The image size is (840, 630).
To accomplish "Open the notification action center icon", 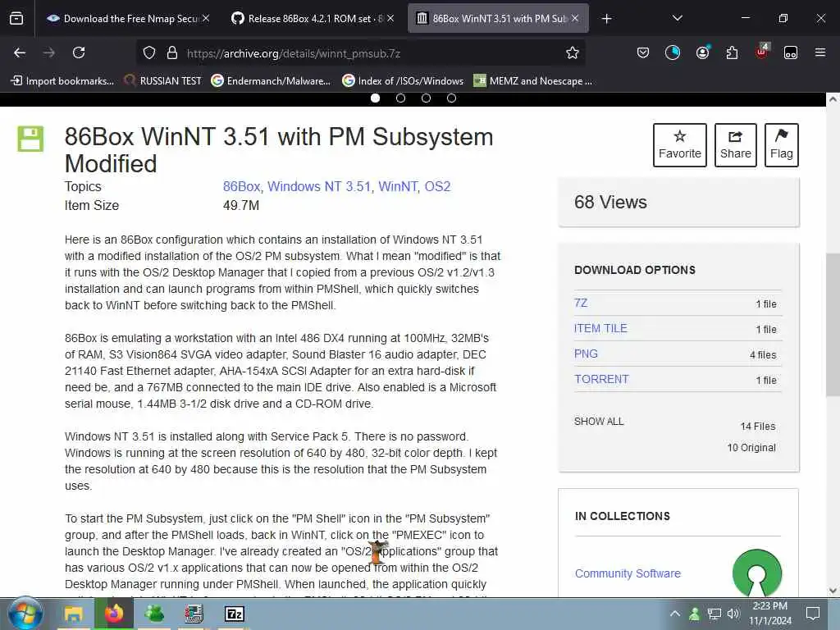I will click(x=813, y=614).
